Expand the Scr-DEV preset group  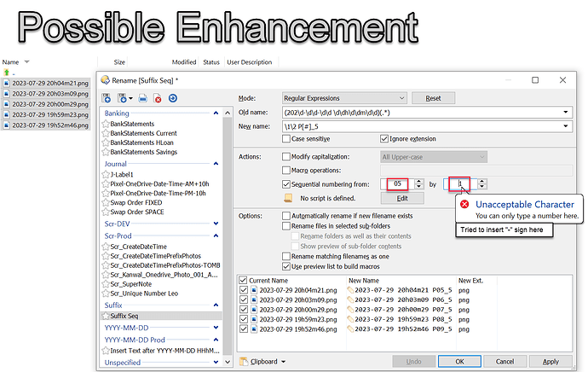(216, 224)
